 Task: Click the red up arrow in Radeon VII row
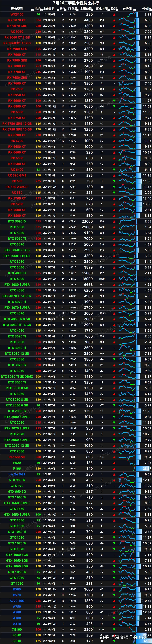pos(114,457)
